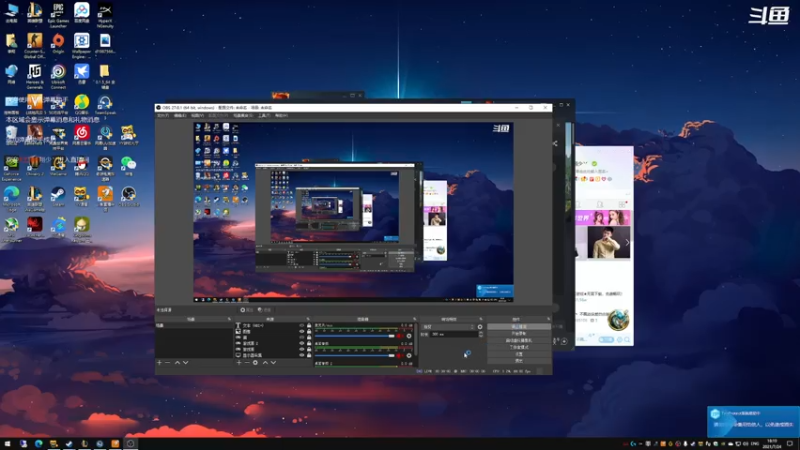The width and height of the screenshot is (800, 450).
Task: Open the 场景集合(S) menu in OBS
Action: (243, 116)
